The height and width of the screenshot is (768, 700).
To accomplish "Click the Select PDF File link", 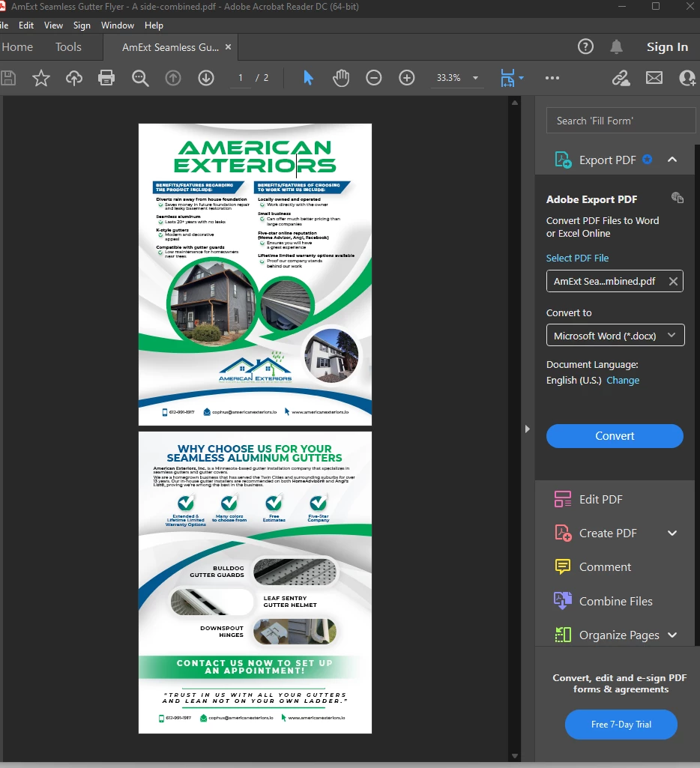I will (577, 258).
